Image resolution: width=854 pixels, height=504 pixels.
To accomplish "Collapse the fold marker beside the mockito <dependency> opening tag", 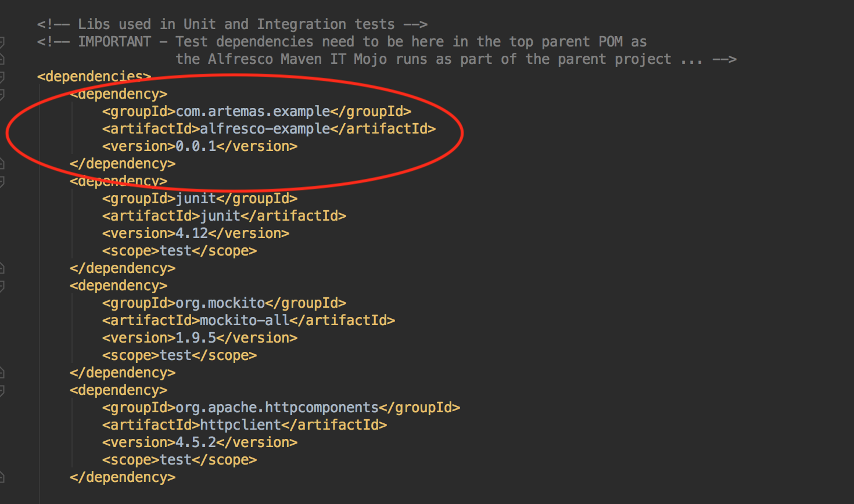I will pos(2,286).
